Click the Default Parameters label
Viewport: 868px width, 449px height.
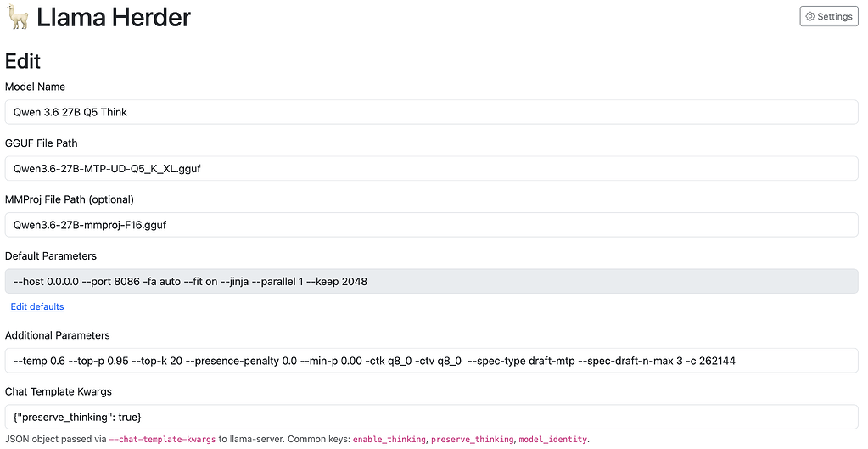51,256
